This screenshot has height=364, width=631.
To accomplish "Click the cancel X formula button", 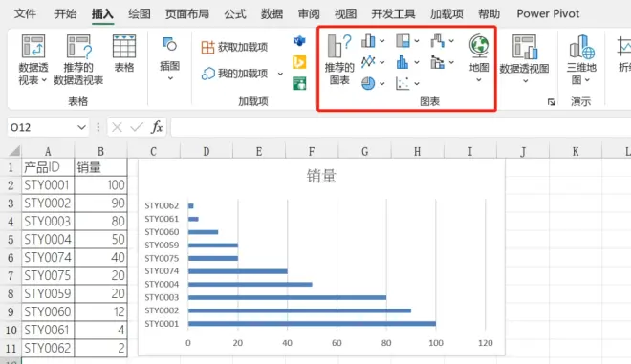I will click(x=117, y=127).
